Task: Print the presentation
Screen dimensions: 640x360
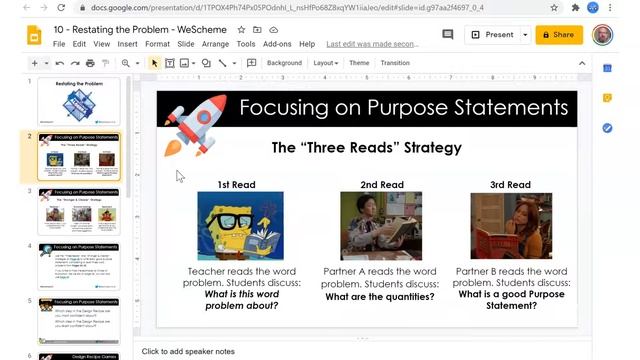Action: point(90,63)
